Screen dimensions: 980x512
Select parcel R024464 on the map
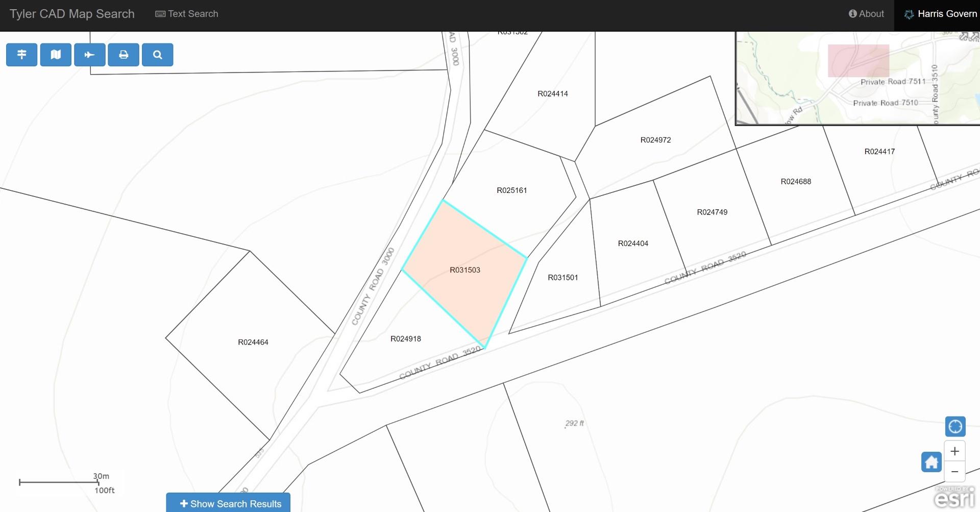(253, 342)
